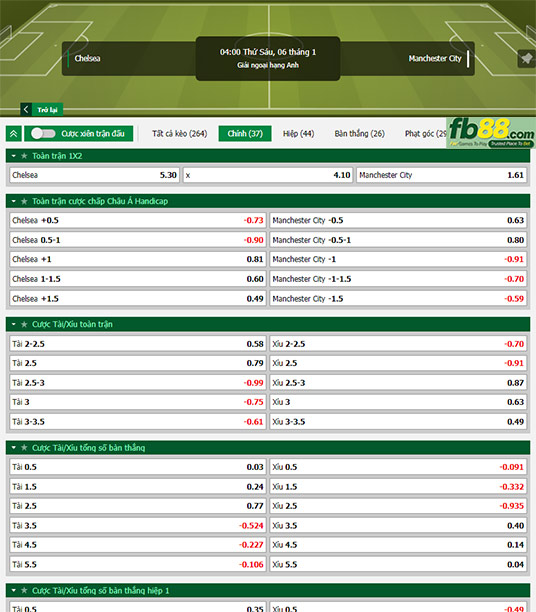Click the pin icon beside the match banner
The height and width of the screenshot is (612, 536).
point(527,59)
